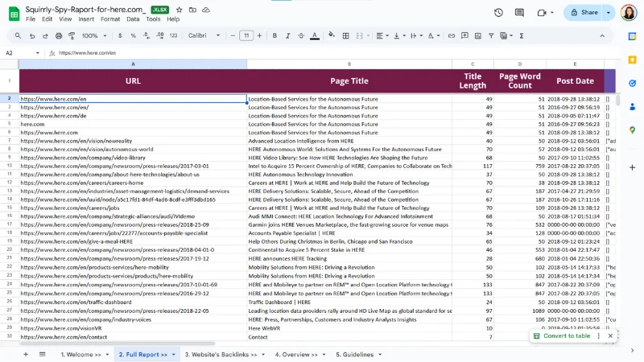Toggle italic formatting
644x362 pixels.
click(288, 35)
